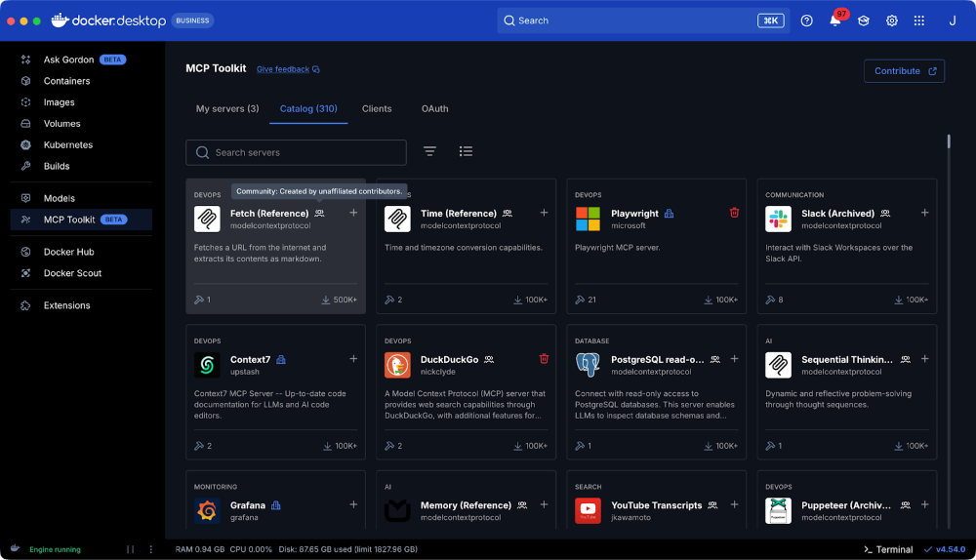Screen dimensions: 976x560
Task: Add the Context7 server with plus
Action: click(353, 359)
